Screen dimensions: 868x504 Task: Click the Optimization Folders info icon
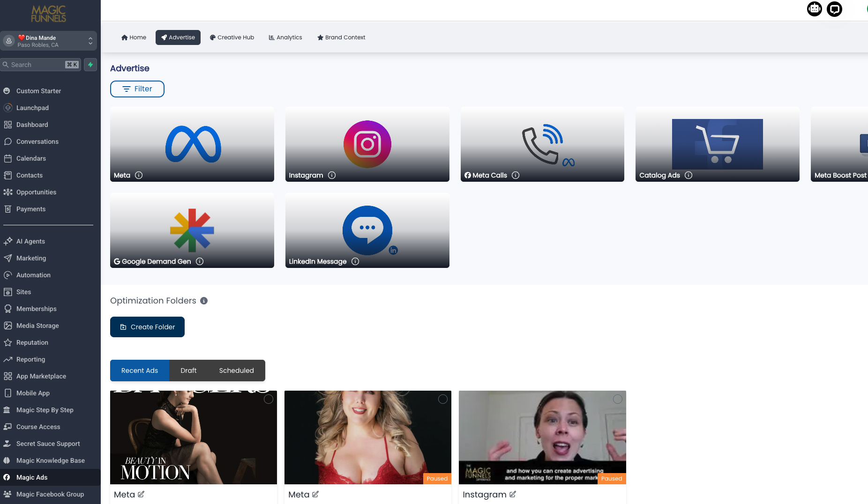[204, 301]
